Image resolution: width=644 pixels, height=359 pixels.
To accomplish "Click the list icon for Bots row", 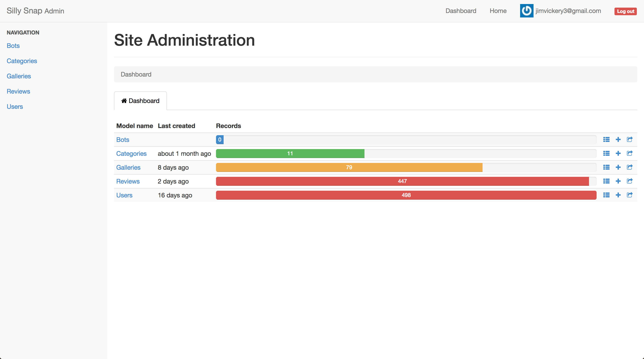I will [606, 139].
